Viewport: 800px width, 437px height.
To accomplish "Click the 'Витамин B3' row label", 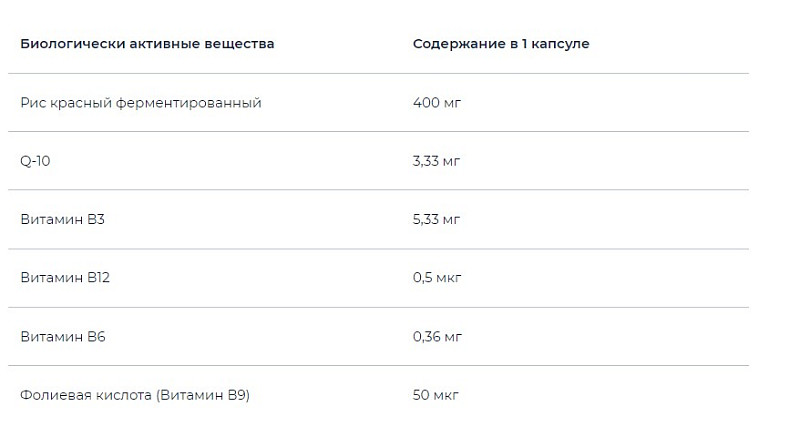I will 62,219.
